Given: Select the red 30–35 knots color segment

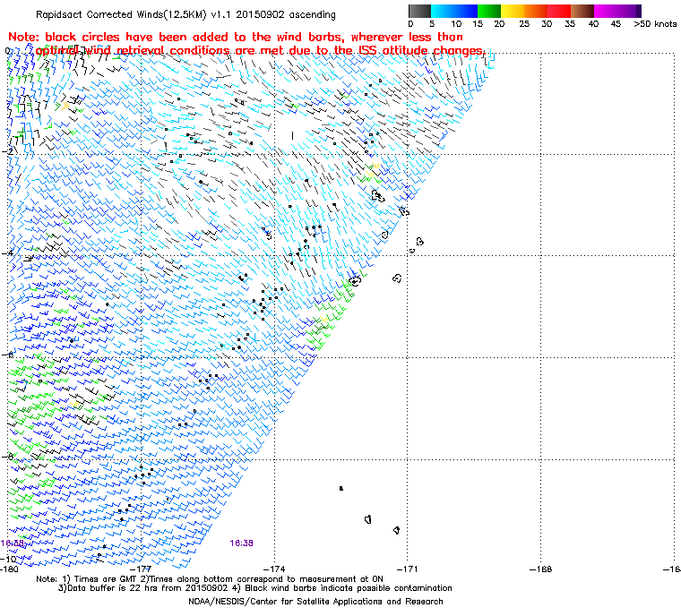Looking at the screenshot, I should pyautogui.click(x=559, y=11).
